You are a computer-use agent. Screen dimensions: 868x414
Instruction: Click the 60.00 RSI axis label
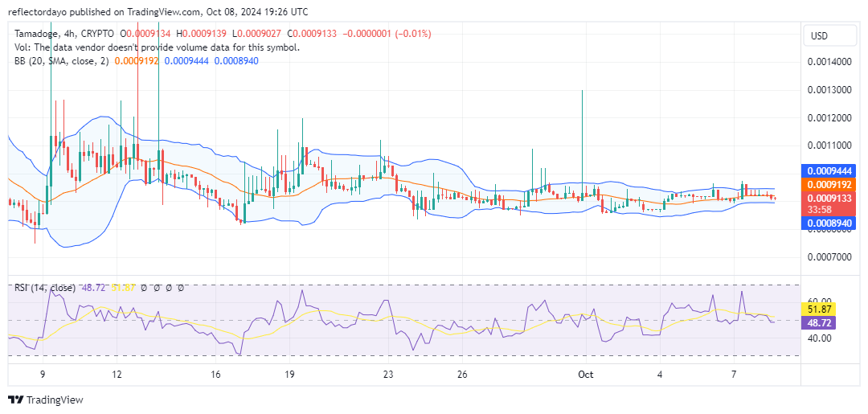tap(817, 301)
